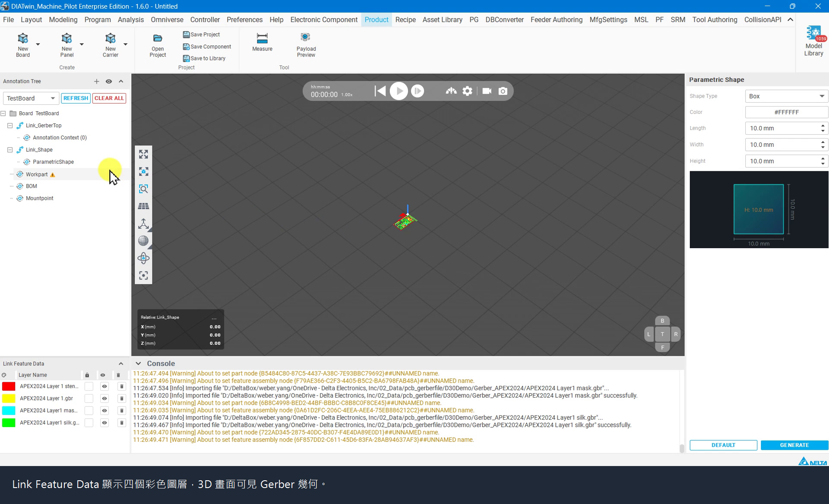The width and height of the screenshot is (829, 504).
Task: Click the Color #FFFFFF field
Action: coord(786,112)
